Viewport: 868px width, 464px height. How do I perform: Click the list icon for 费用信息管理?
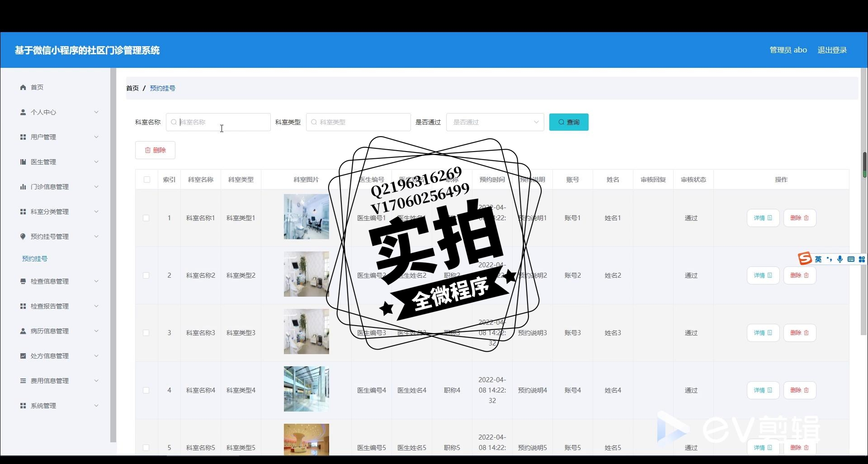pos(23,381)
